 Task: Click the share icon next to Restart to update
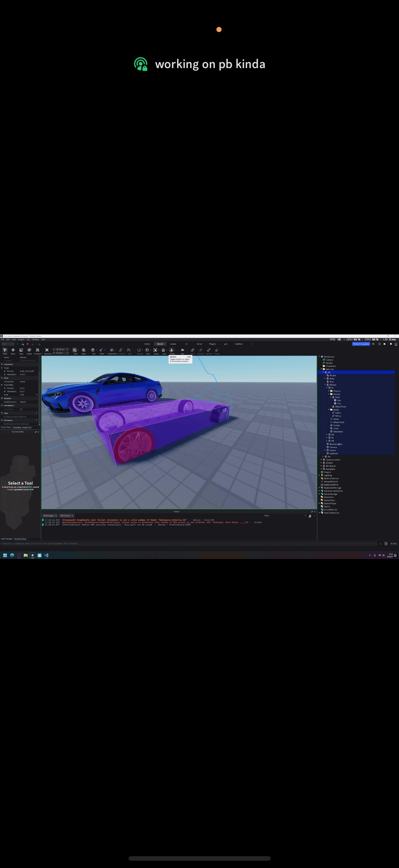[x=373, y=344]
